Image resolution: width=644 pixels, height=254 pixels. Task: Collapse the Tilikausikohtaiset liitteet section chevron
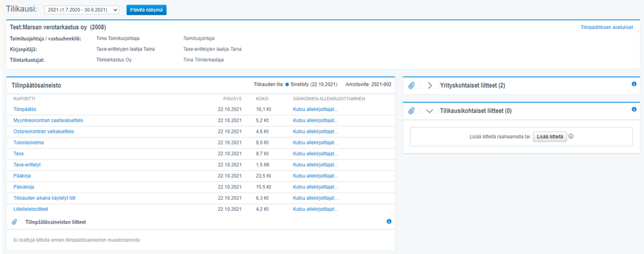(x=430, y=111)
